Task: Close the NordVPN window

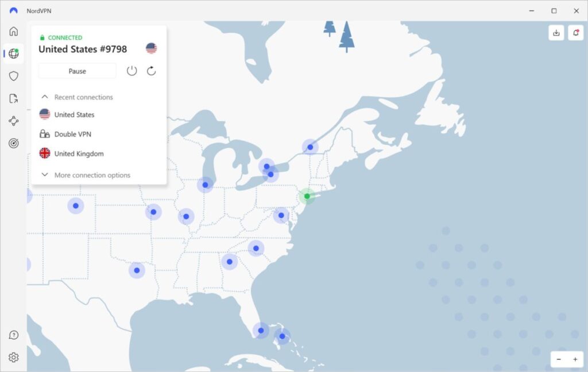Action: pos(577,10)
